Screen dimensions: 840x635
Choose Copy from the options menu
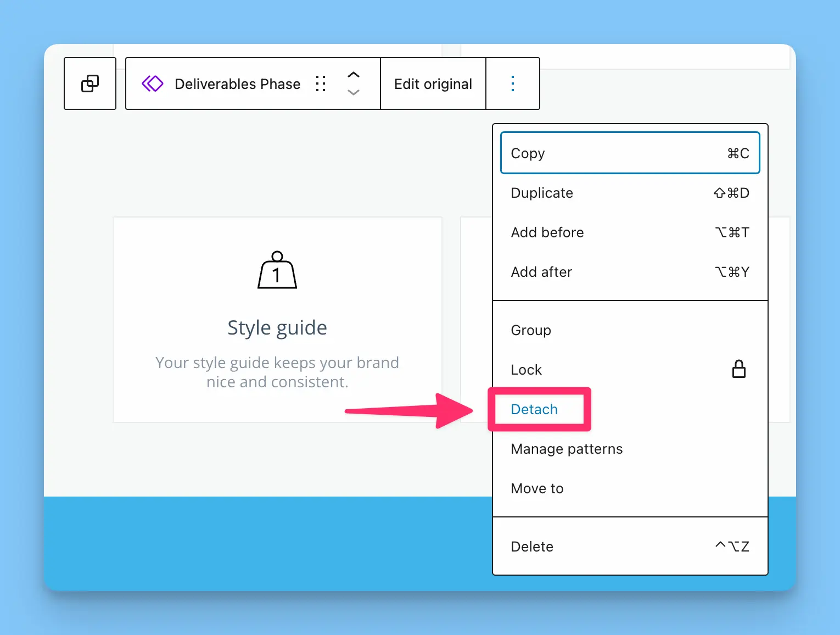(630, 153)
